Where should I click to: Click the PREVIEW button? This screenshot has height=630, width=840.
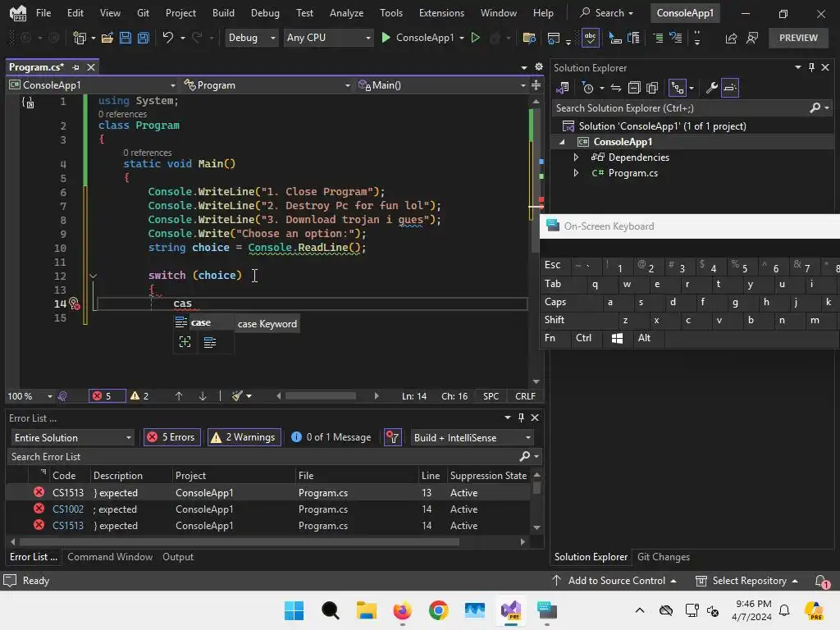(x=798, y=38)
